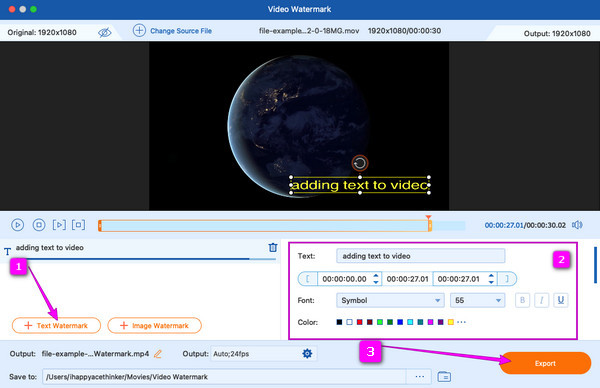Open the font size 55 dropdown
Viewport: 600px width, 388px height.
(x=478, y=300)
